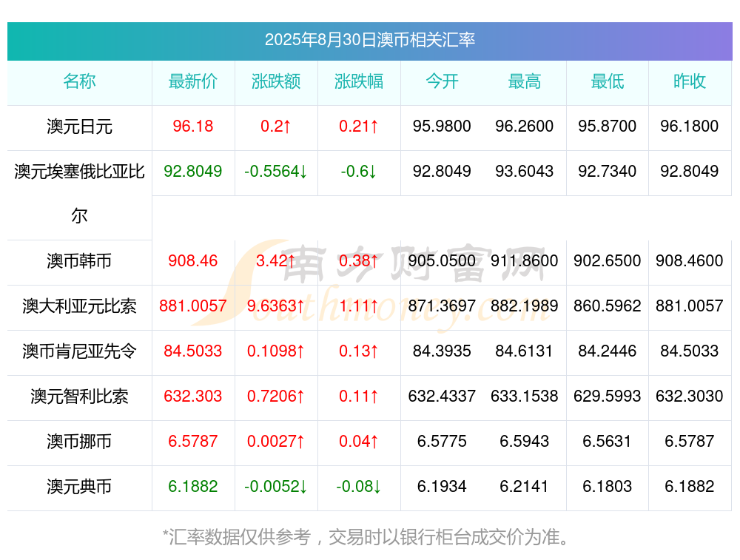Select the 涨跌额 column header

[276, 81]
